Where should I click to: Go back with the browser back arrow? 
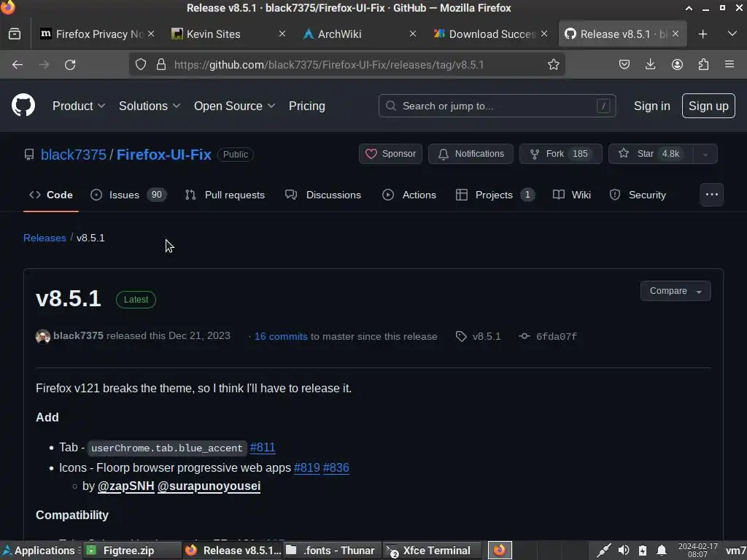pos(18,65)
